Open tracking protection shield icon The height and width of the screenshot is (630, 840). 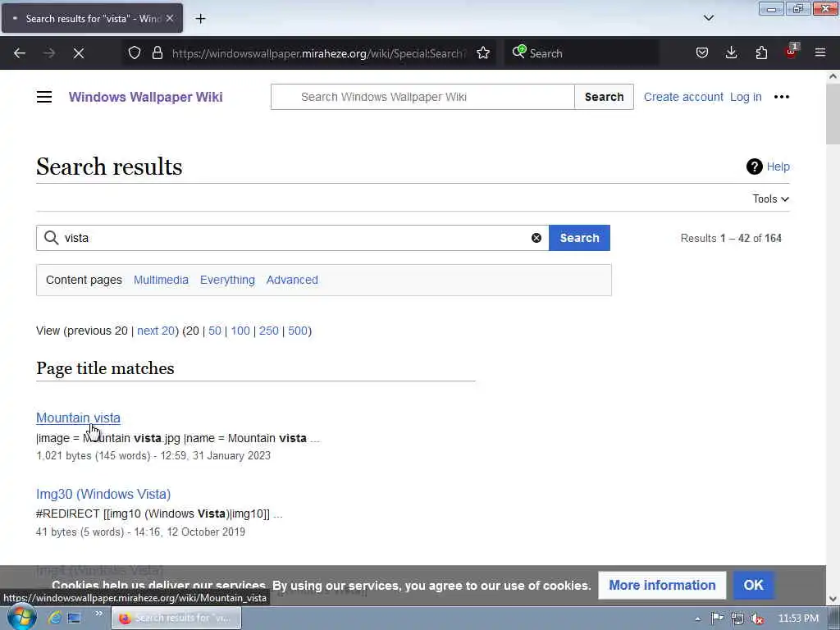point(135,53)
